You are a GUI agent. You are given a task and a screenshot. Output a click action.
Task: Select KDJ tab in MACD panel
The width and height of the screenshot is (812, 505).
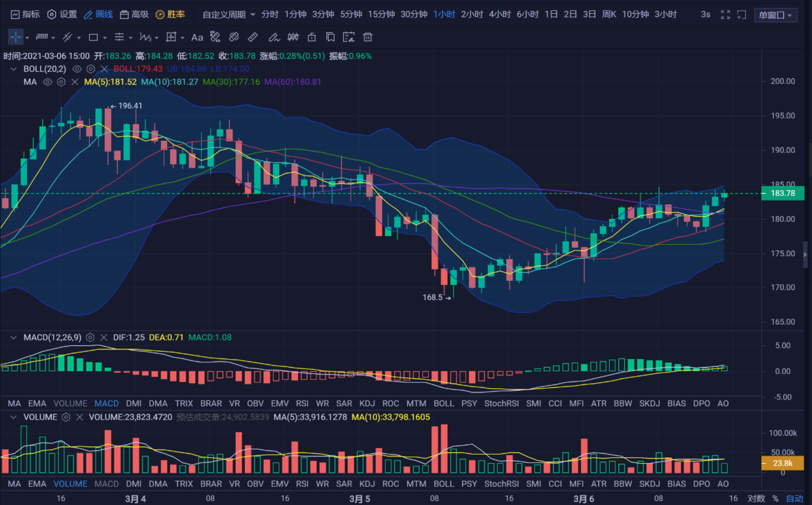click(x=367, y=403)
